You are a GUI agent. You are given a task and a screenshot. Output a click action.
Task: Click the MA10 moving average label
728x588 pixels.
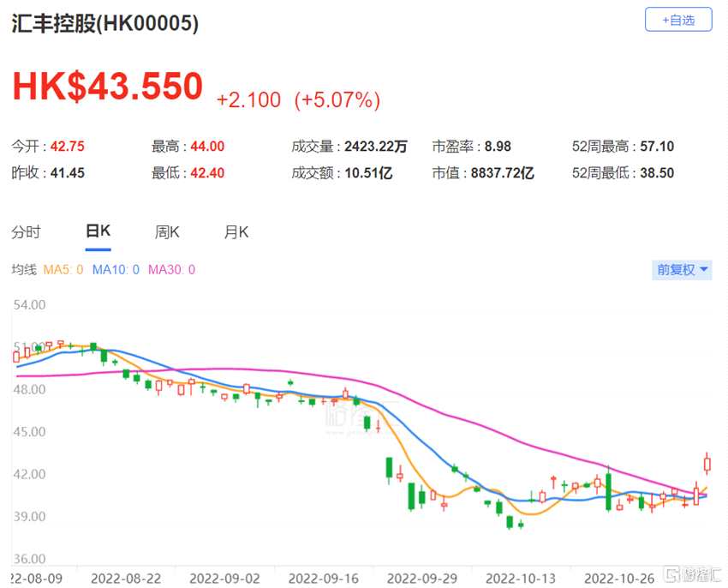116,270
